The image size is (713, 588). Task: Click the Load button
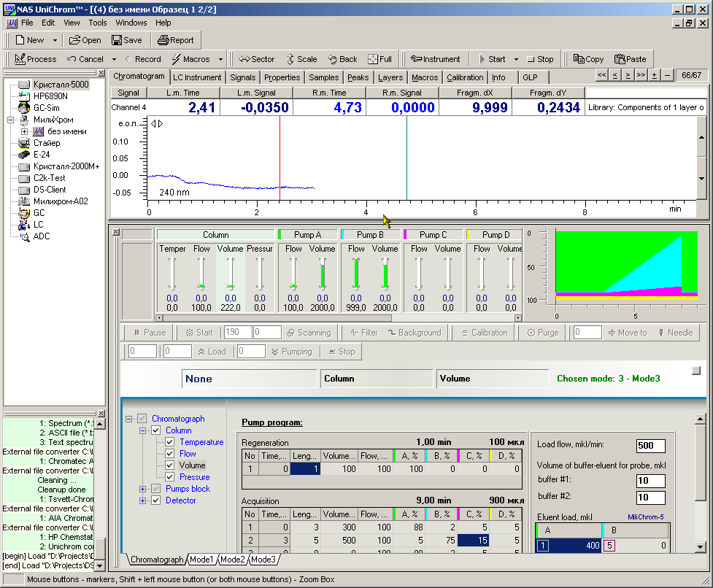[212, 352]
